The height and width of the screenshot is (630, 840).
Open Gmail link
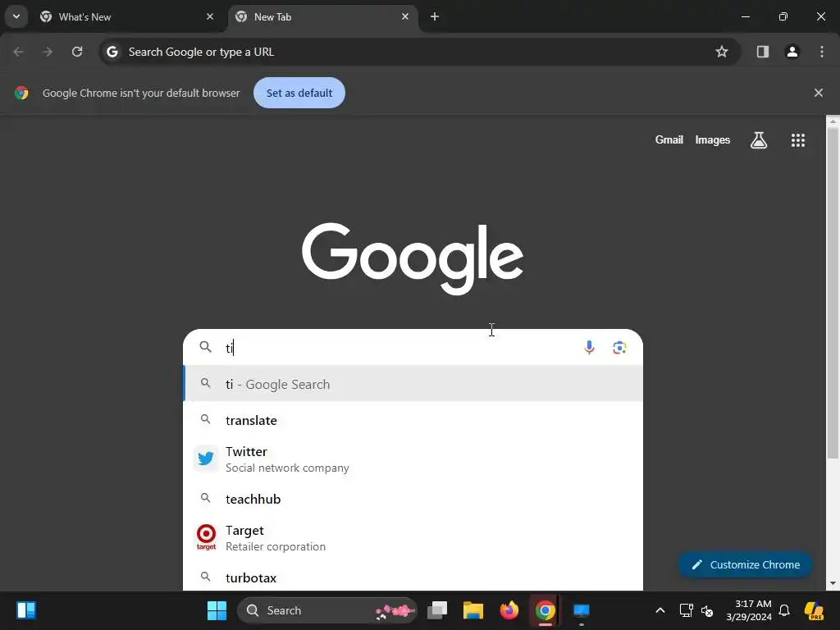[x=669, y=139]
